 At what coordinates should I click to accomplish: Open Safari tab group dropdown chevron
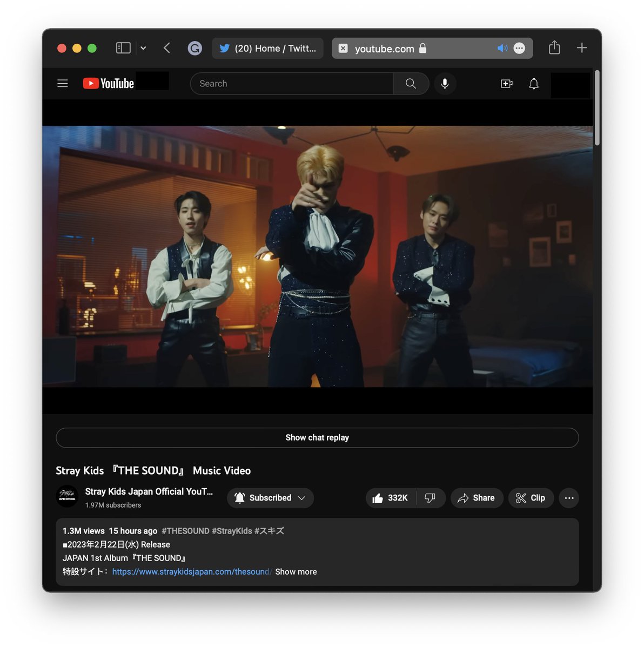(143, 48)
